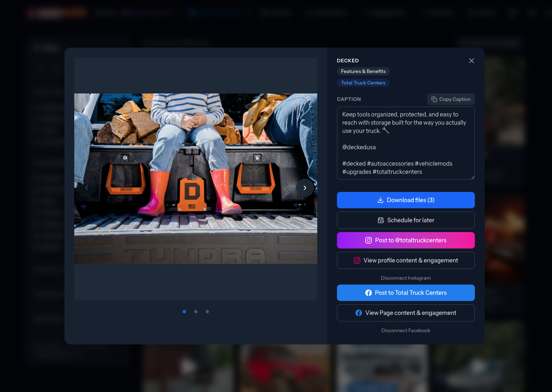The width and height of the screenshot is (552, 392).
Task: Open the Total Truck Centers tag
Action: tap(363, 83)
